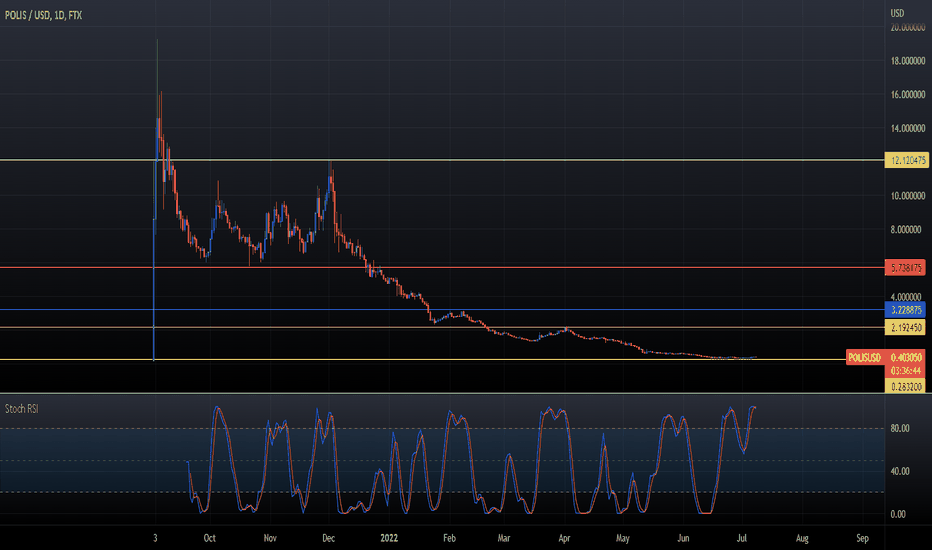This screenshot has height=550, width=932.
Task: Select the yellow horizontal line at 12.12
Action: pos(442,160)
